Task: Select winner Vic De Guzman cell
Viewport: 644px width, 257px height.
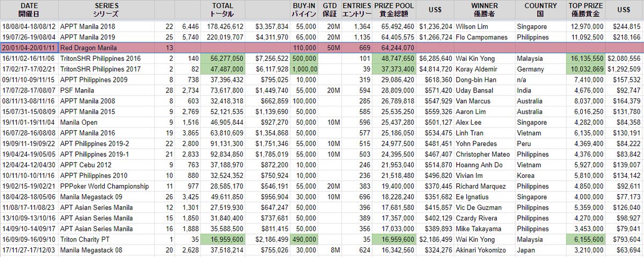Action: (x=485, y=206)
